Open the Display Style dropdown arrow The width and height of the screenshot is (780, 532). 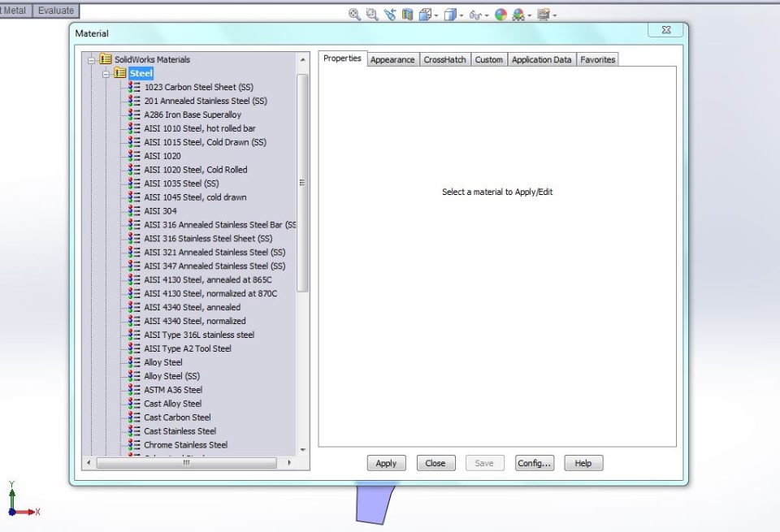(461, 15)
